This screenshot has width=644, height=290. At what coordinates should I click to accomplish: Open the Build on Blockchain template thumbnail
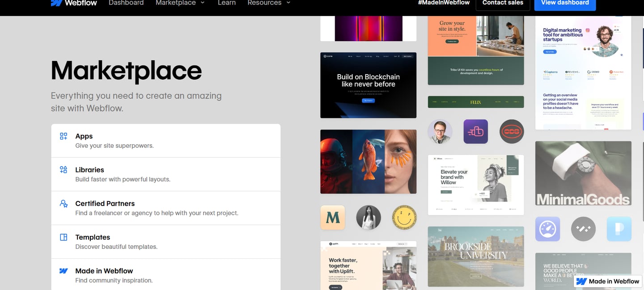368,85
